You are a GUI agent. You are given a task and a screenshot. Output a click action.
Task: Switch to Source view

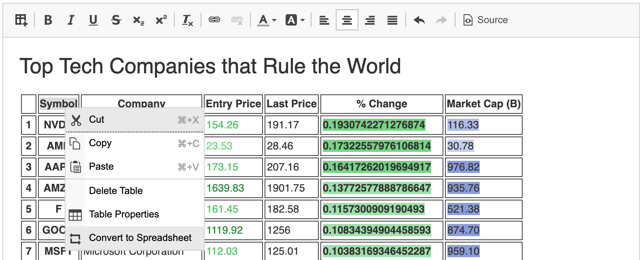485,20
